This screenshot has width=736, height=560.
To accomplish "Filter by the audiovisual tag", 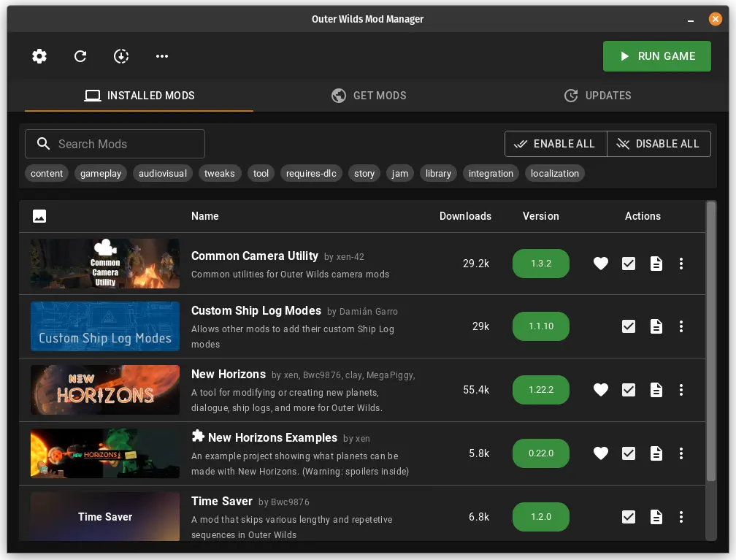I will (x=163, y=173).
